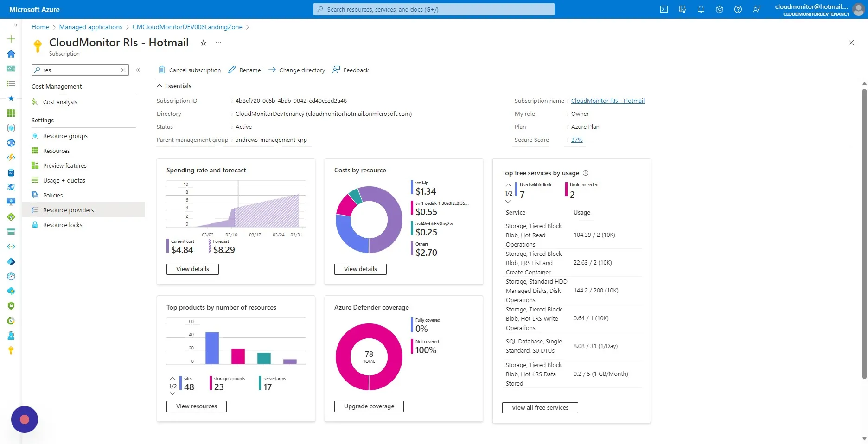
Task: Open Cloud Shell from the top bar
Action: (x=664, y=9)
